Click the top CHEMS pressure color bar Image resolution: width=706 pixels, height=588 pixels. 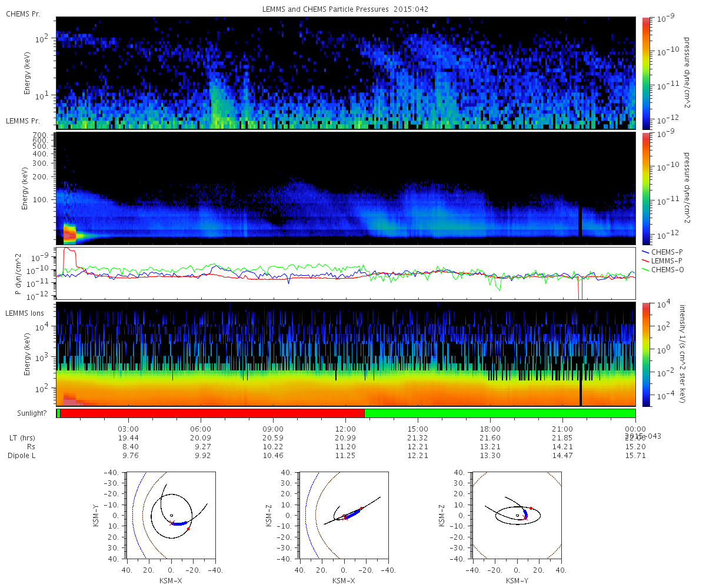(x=646, y=73)
